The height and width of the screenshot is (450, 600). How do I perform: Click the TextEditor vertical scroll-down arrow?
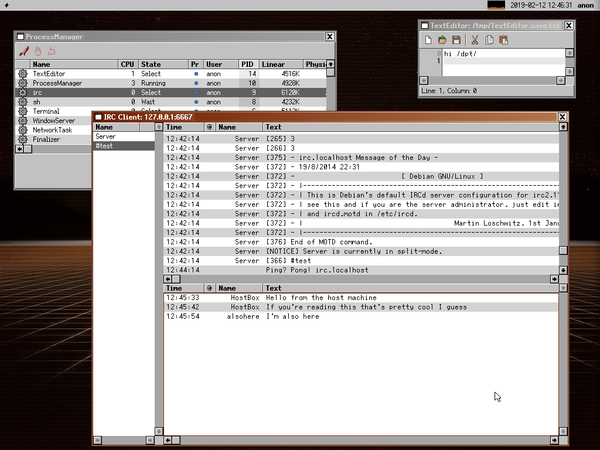(x=569, y=72)
